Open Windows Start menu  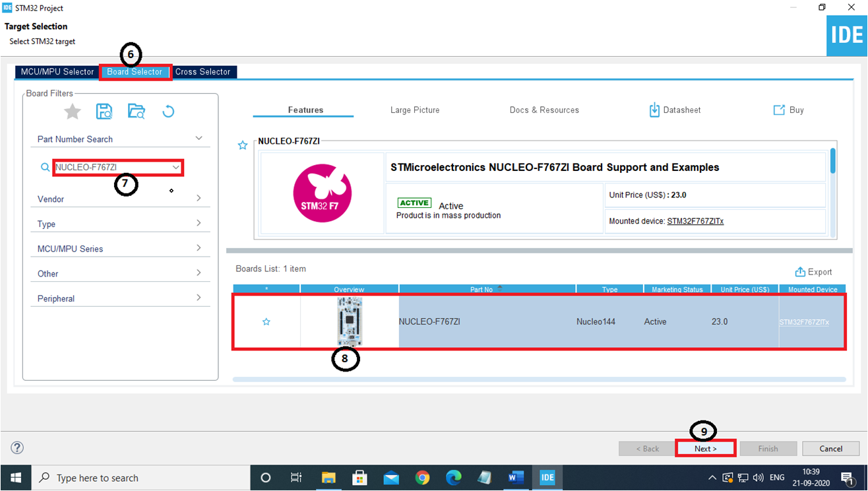[15, 478]
